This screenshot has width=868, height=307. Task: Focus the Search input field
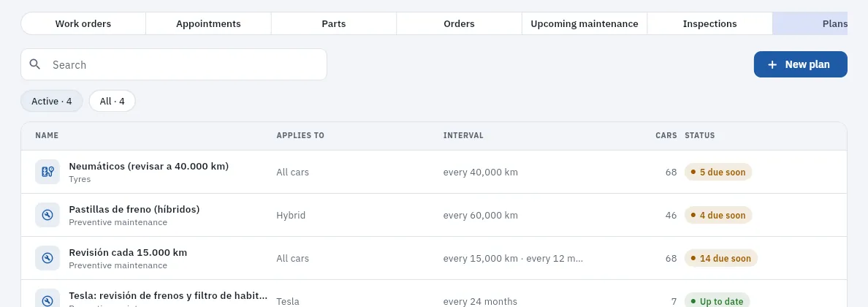[x=174, y=64]
